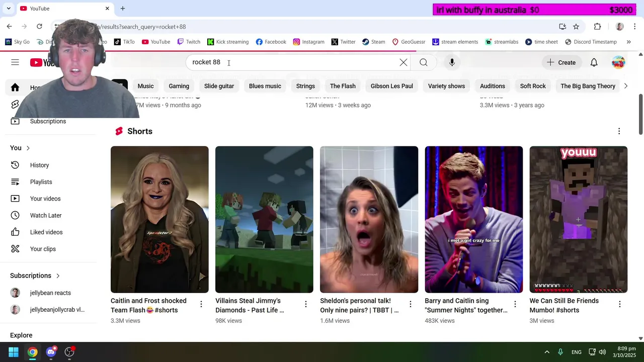Click the History icon in the sidebar
Screen dimensions: 644x362
tap(15, 165)
